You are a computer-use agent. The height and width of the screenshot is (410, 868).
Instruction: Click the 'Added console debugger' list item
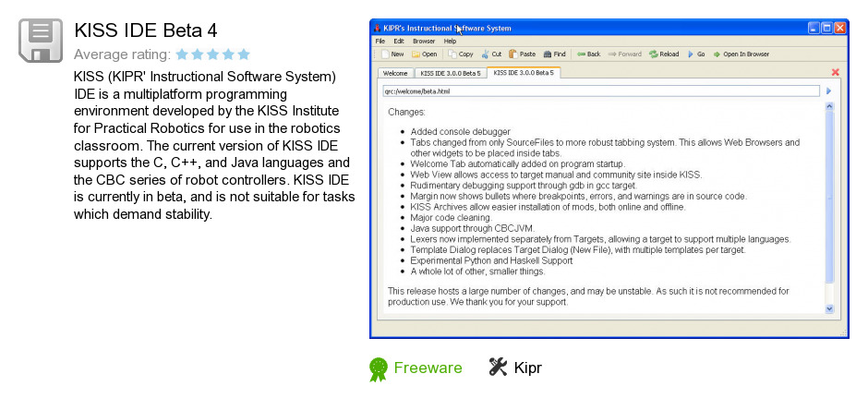coord(461,132)
